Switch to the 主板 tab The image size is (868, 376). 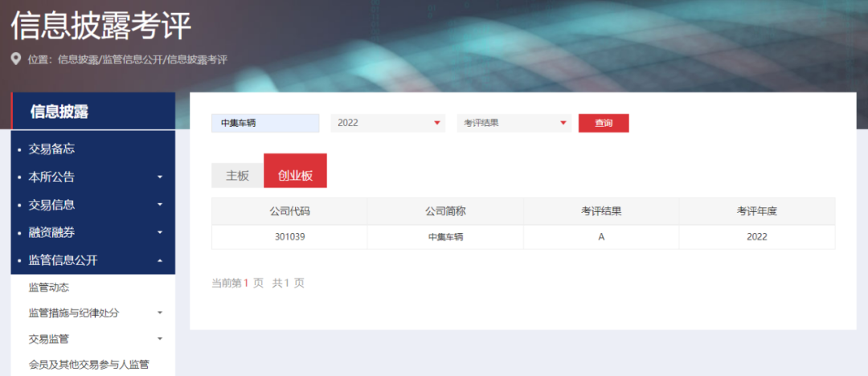tap(237, 175)
